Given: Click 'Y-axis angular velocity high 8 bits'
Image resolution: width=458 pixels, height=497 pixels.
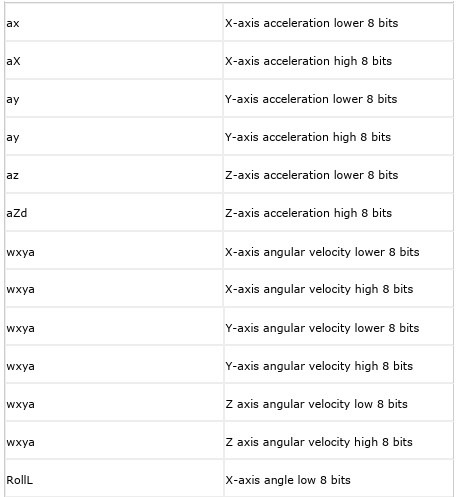Looking at the screenshot, I should pos(319,366).
